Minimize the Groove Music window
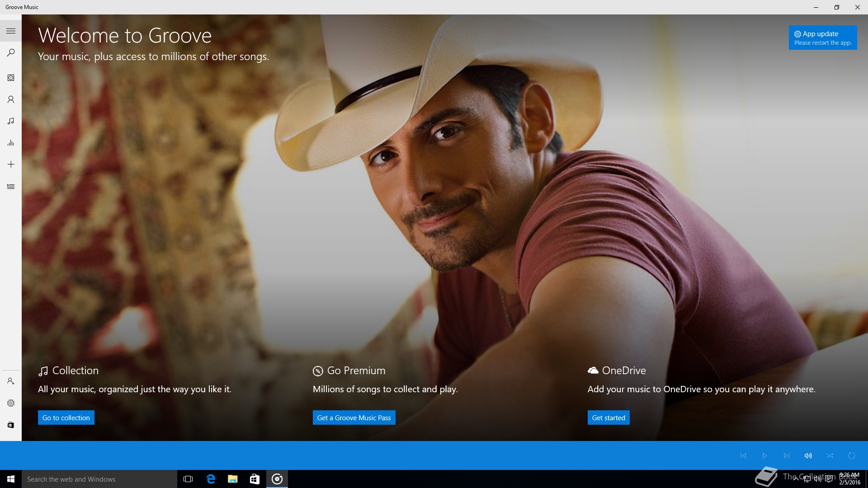This screenshot has height=488, width=868. 816,7
